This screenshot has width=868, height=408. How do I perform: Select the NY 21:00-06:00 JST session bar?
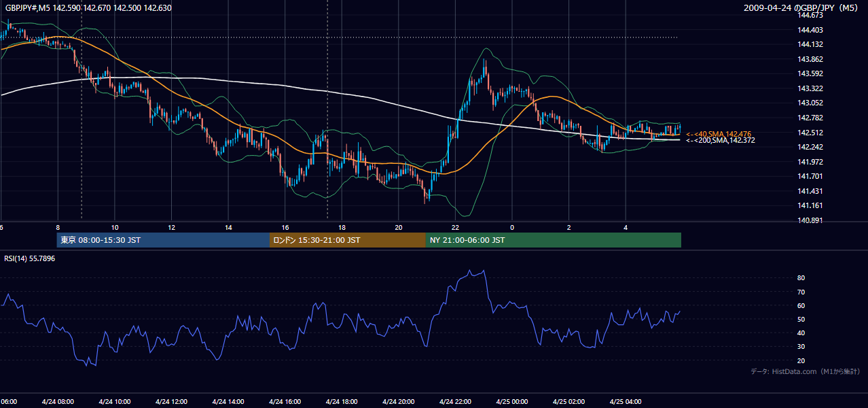554,240
